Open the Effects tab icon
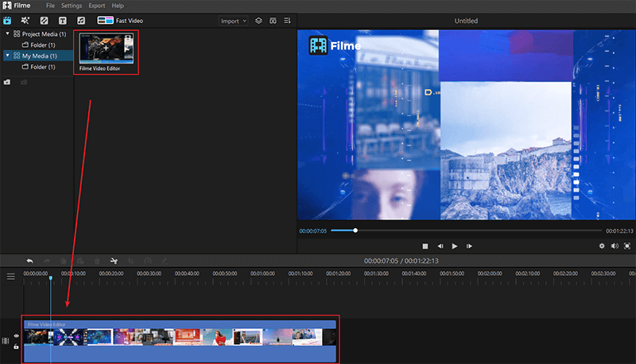The height and width of the screenshot is (364, 636). point(25,21)
